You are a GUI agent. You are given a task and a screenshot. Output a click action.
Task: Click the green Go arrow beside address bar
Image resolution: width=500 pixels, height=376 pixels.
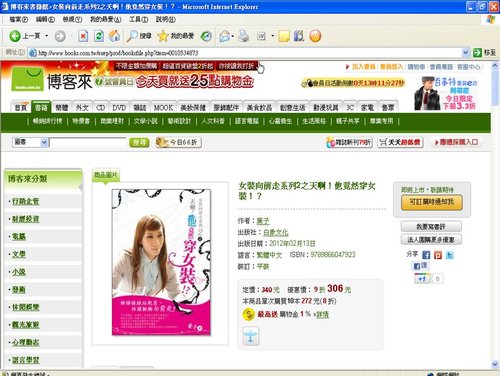pos(477,52)
